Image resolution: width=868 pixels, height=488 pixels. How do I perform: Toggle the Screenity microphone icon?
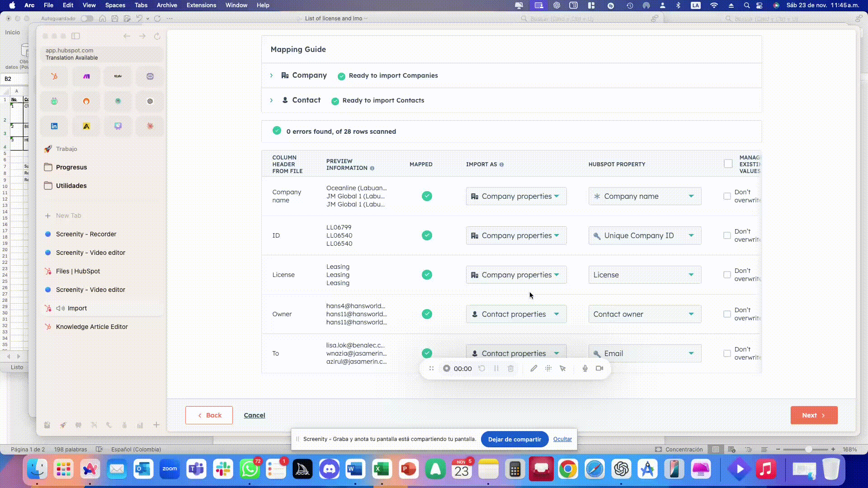(585, 368)
